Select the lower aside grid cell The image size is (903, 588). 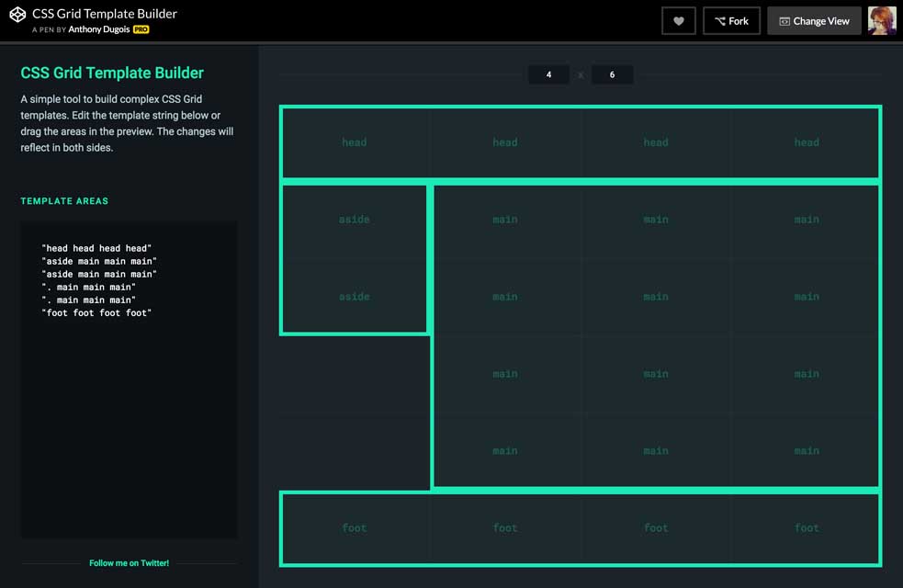point(355,297)
